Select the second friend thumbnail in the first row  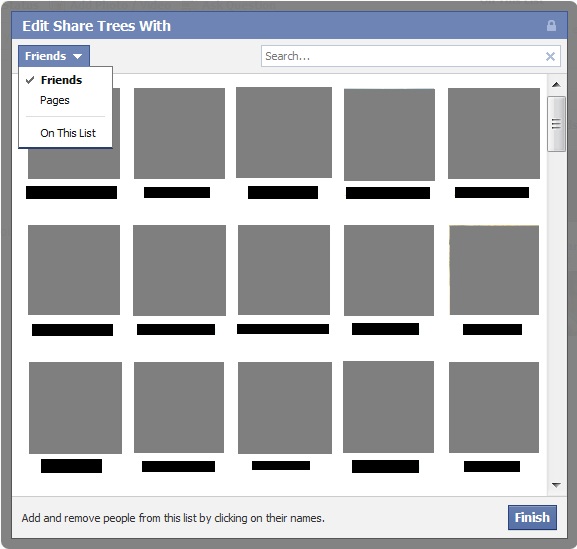coord(179,133)
